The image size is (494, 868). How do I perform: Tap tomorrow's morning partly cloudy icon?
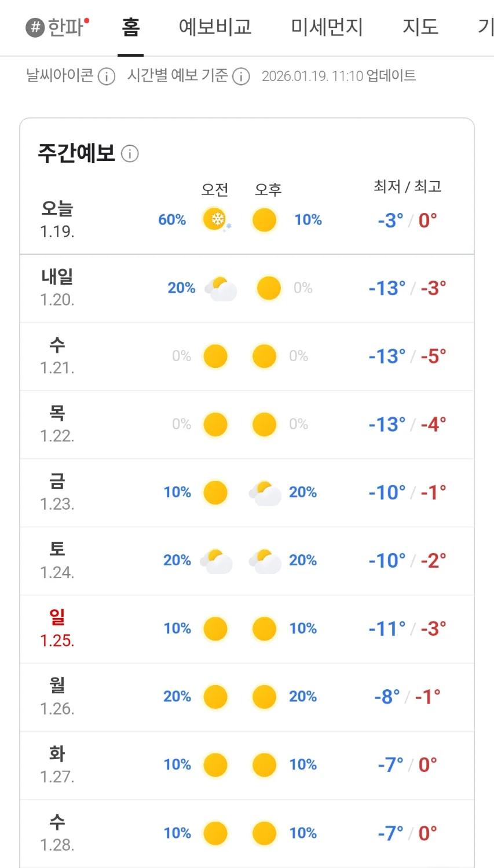click(221, 288)
